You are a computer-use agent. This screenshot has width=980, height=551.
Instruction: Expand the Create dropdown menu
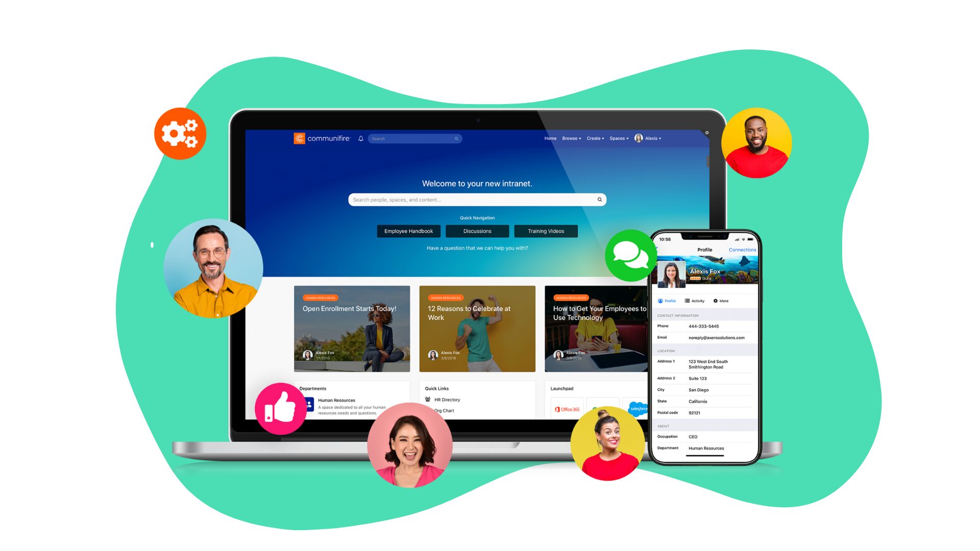[x=594, y=139]
